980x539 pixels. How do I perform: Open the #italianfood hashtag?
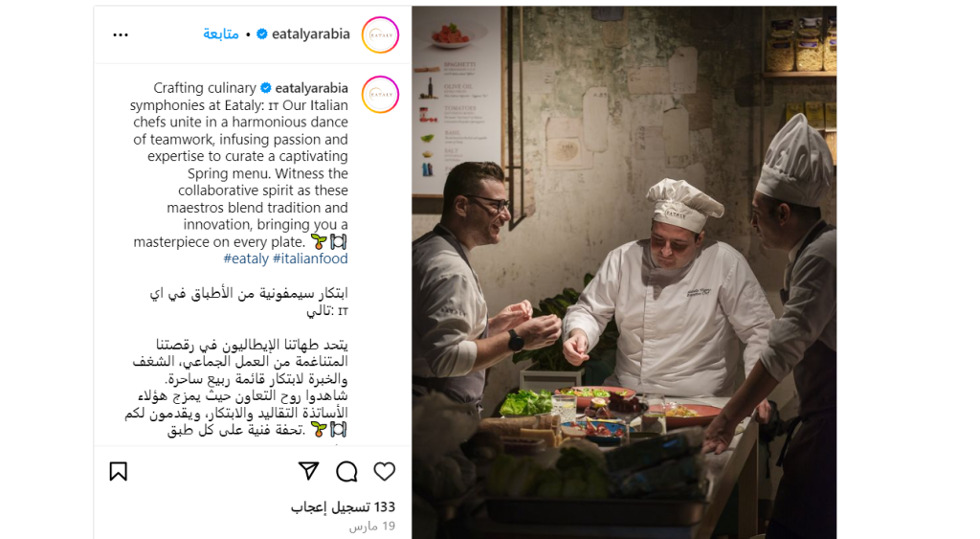tap(311, 258)
